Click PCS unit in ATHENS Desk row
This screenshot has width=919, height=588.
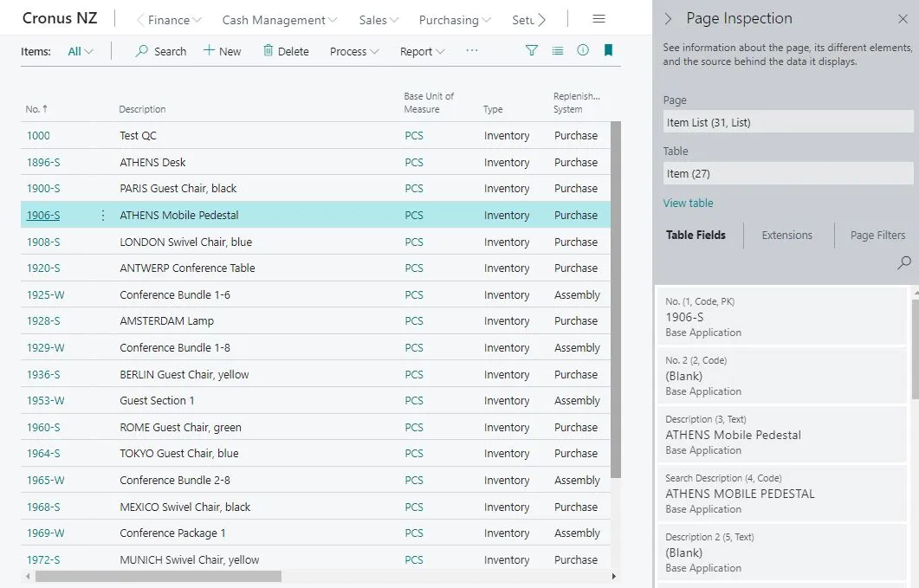click(x=414, y=163)
